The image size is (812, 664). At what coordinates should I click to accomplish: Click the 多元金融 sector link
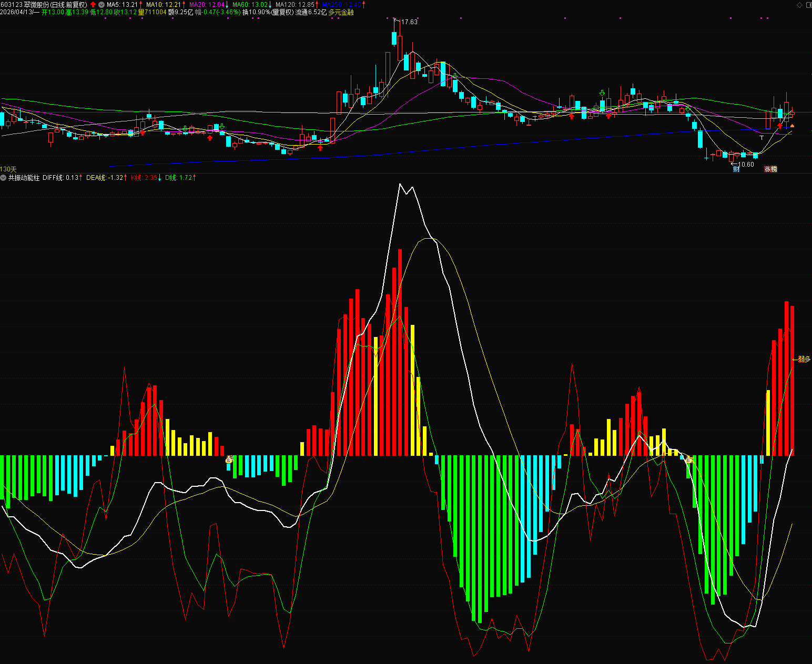(341, 12)
